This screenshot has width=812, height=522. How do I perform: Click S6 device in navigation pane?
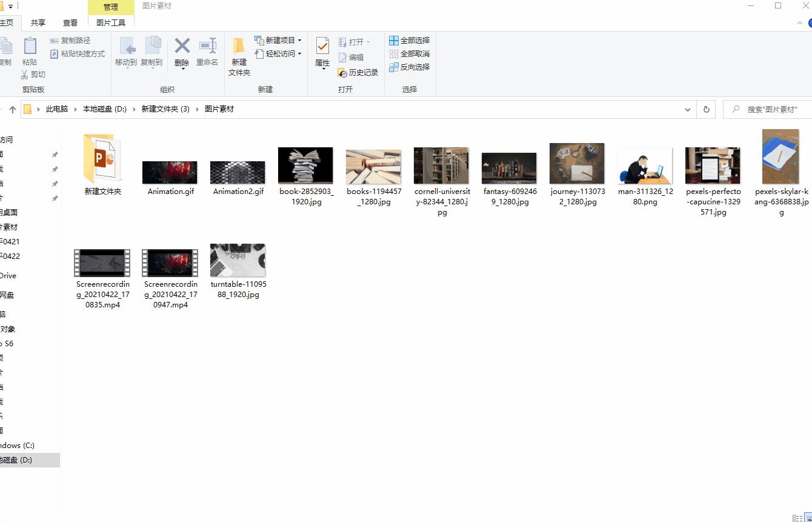(7, 344)
